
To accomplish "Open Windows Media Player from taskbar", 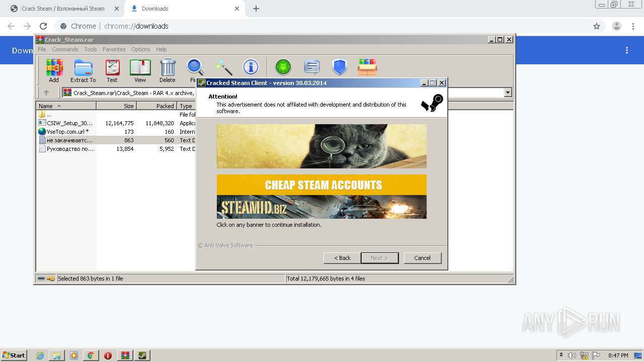I will tap(74, 355).
